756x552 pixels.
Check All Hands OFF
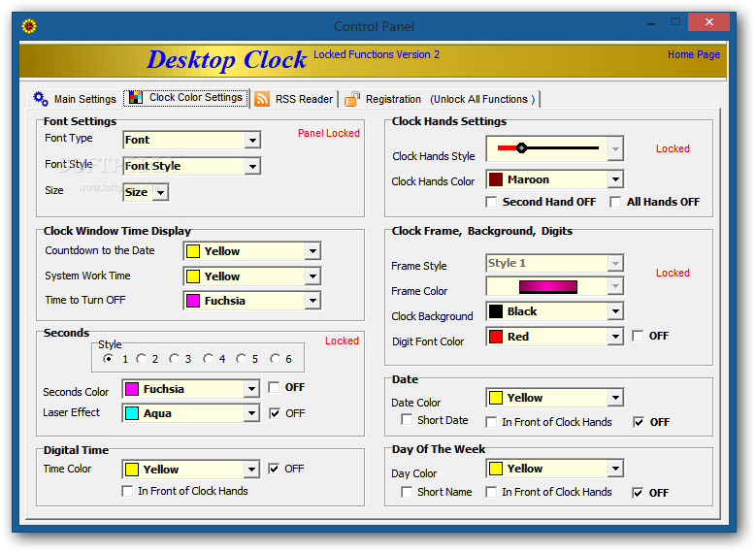tap(615, 202)
